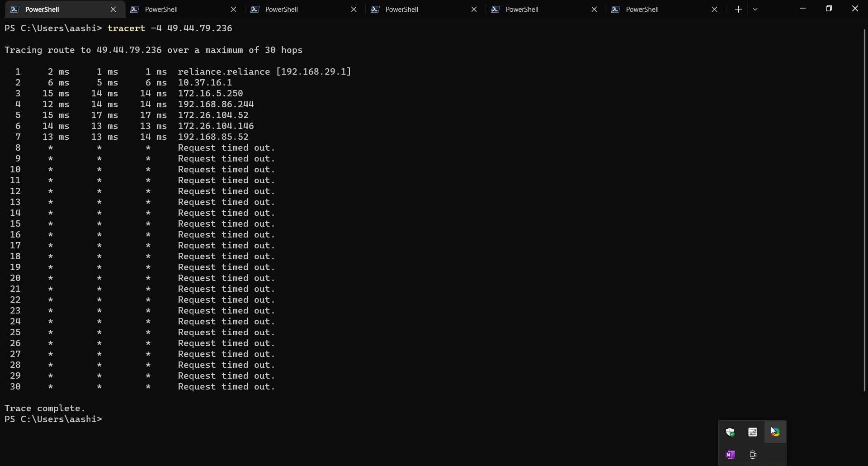Minimize the terminal window

coord(802,8)
